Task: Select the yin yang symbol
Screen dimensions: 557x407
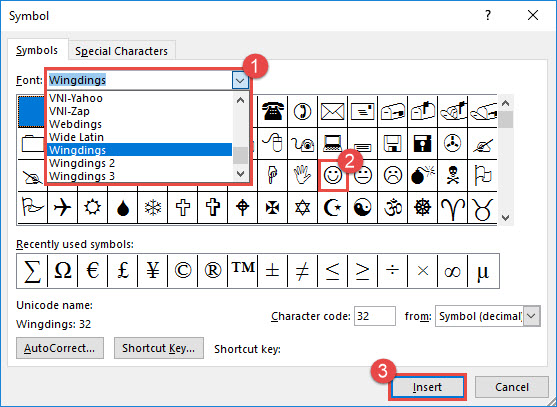Action: coord(363,207)
